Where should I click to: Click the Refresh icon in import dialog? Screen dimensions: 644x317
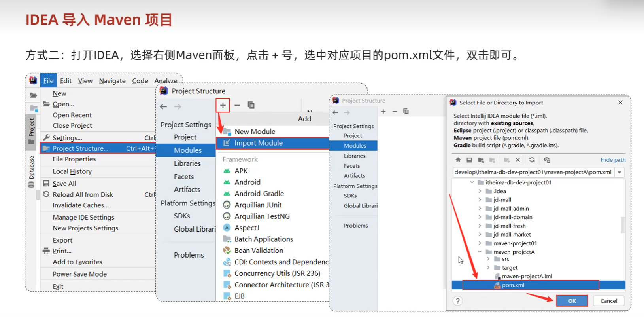pos(532,160)
